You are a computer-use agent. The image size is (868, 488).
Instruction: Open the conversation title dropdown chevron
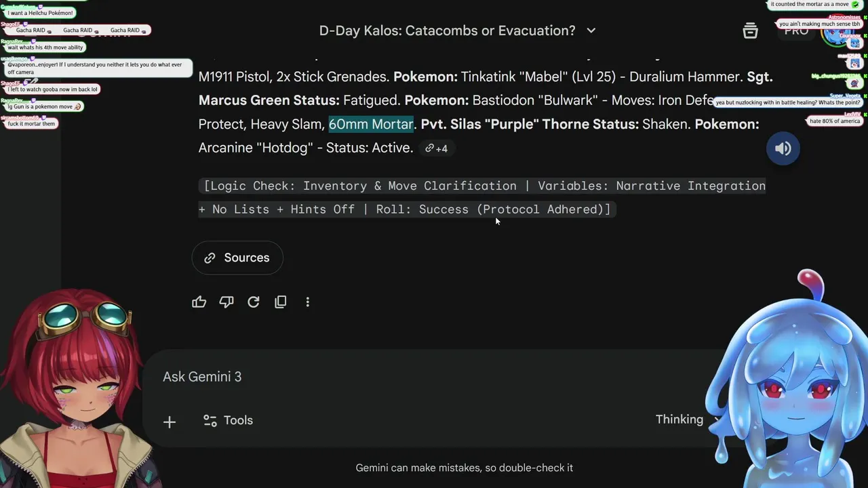point(591,30)
